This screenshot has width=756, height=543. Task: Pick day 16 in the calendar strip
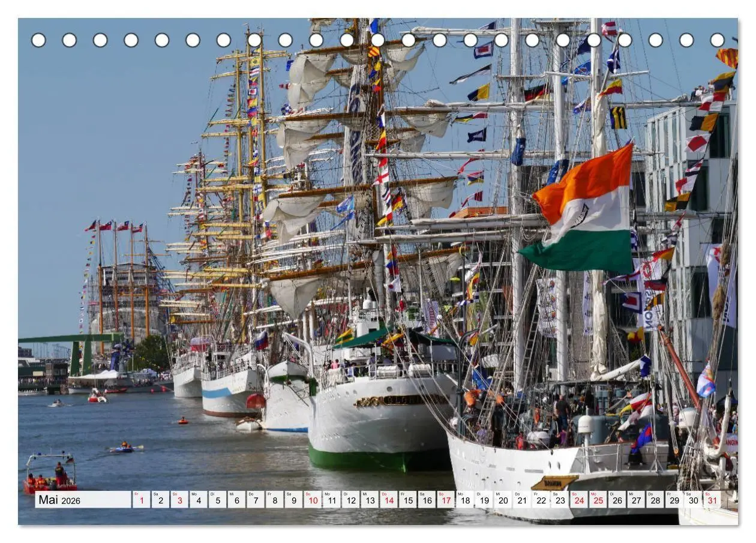[427, 500]
